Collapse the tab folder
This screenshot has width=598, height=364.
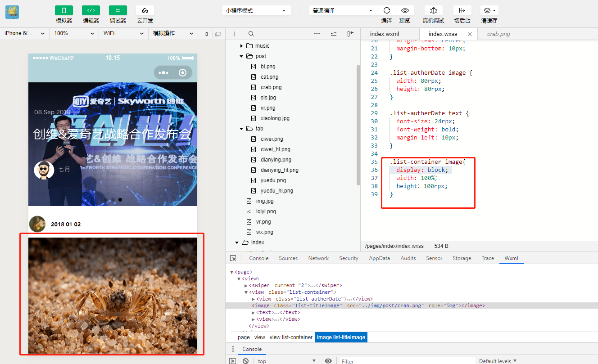coord(242,129)
